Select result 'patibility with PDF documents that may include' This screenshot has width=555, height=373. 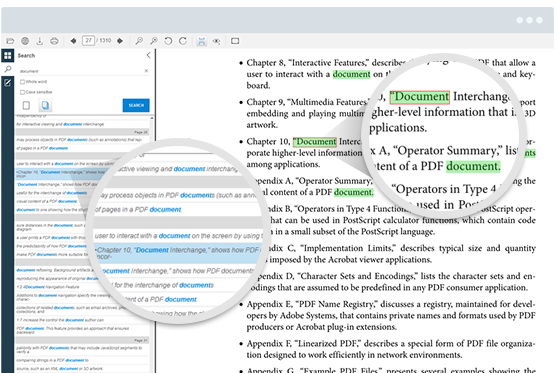point(82,350)
